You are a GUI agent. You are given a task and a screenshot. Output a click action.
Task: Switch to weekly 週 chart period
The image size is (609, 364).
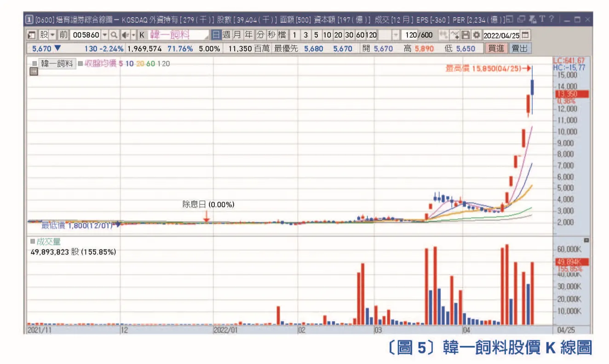pyautogui.click(x=226, y=35)
